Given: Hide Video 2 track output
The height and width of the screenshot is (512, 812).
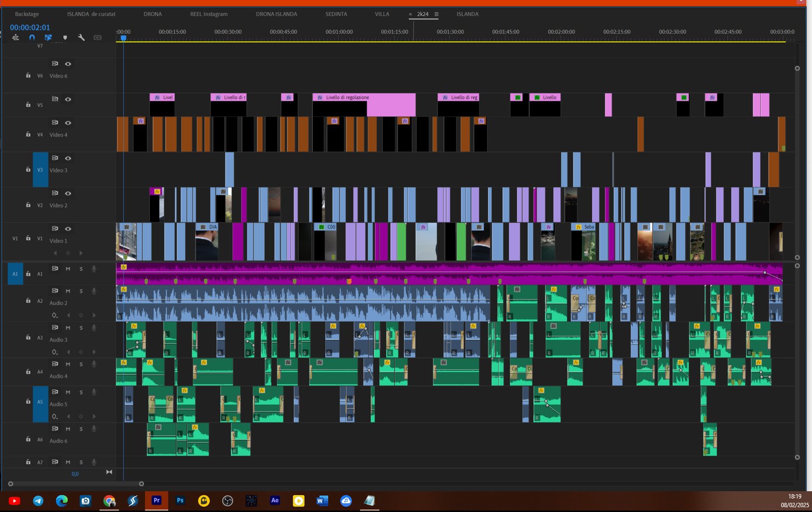Looking at the screenshot, I should 68,193.
